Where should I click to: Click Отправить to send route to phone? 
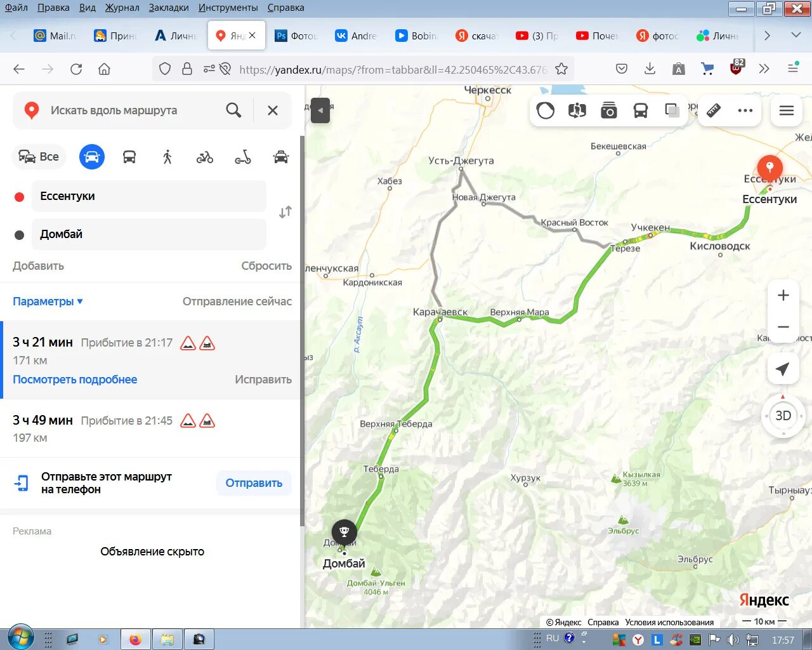(254, 483)
